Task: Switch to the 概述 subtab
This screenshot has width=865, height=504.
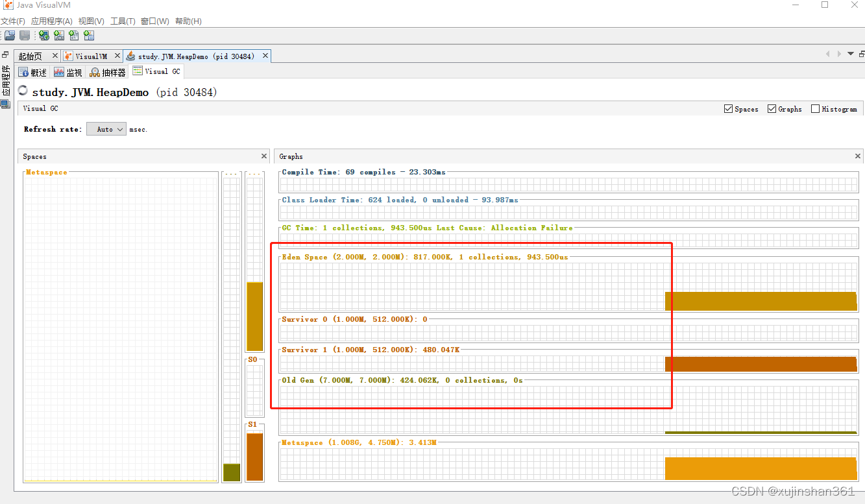Action: (33, 72)
